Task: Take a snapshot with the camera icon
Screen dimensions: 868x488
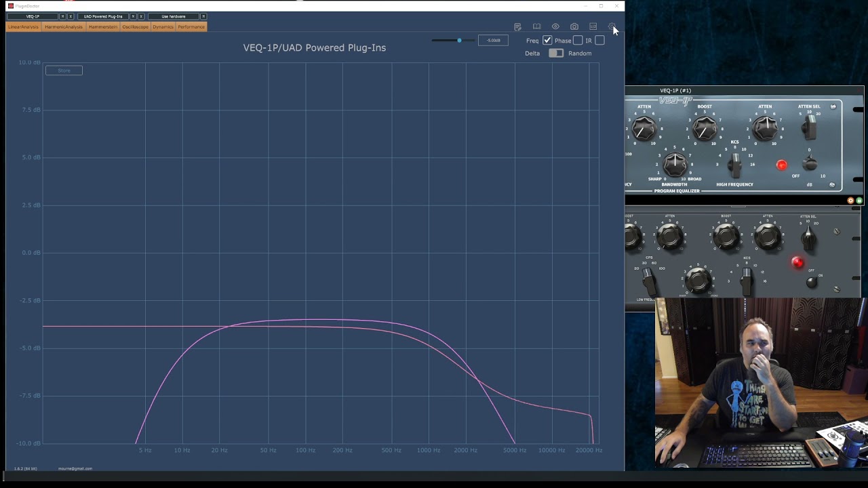Action: coord(574,26)
